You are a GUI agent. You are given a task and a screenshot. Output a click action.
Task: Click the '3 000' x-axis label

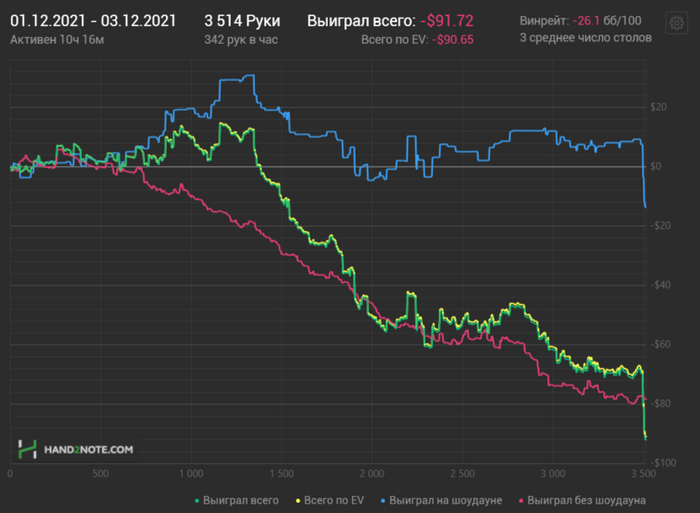point(553,474)
